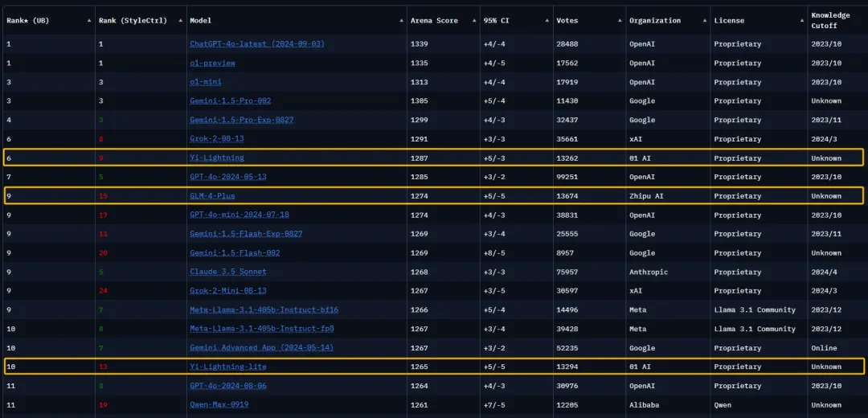Sort by Arena Score column arrow
The image size is (868, 418).
click(x=474, y=20)
